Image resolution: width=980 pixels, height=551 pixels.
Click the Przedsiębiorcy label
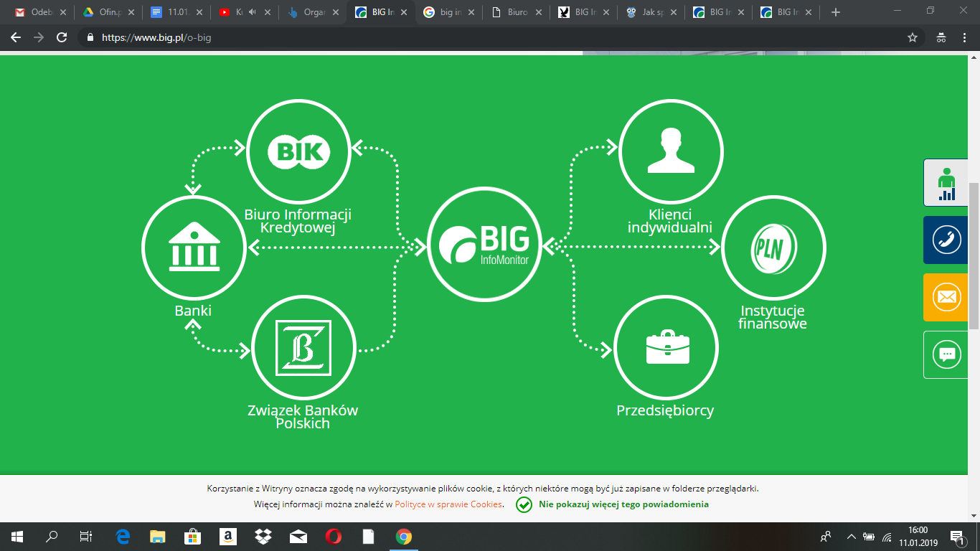pos(665,411)
